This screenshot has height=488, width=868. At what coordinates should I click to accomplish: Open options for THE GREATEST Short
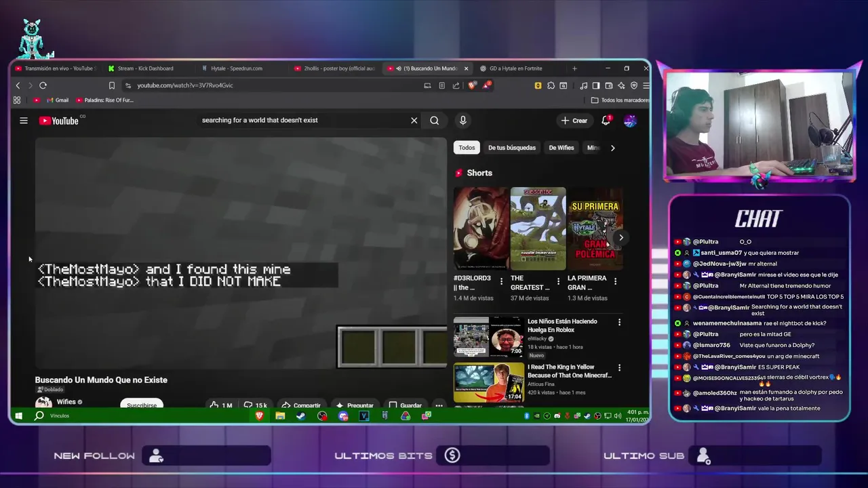pyautogui.click(x=559, y=281)
